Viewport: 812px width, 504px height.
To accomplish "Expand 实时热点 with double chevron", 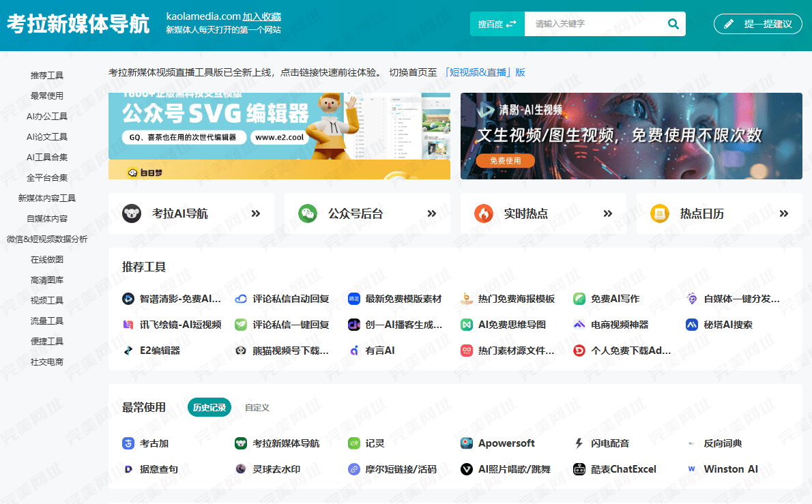I will click(x=608, y=213).
